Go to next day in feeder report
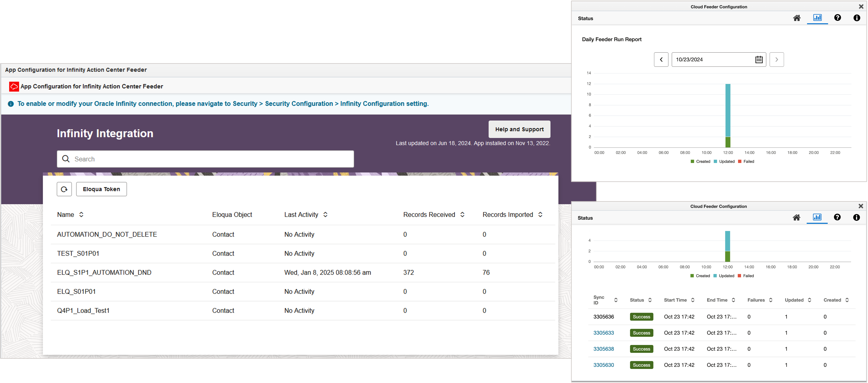 (776, 60)
